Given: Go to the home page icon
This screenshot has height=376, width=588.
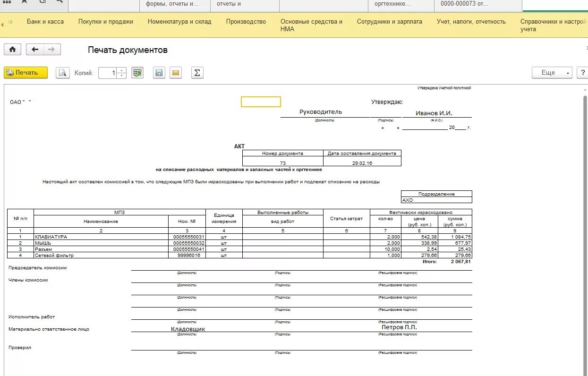Looking at the screenshot, I should coord(13,50).
